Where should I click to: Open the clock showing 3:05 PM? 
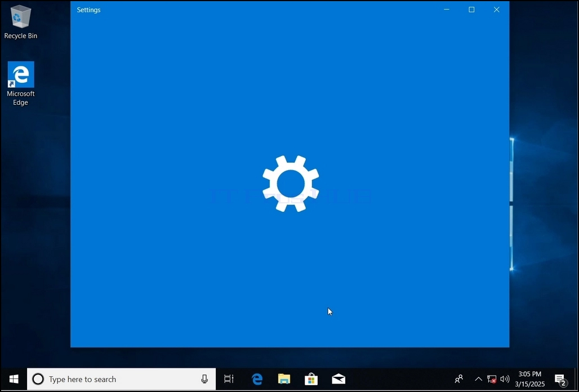pyautogui.click(x=530, y=379)
